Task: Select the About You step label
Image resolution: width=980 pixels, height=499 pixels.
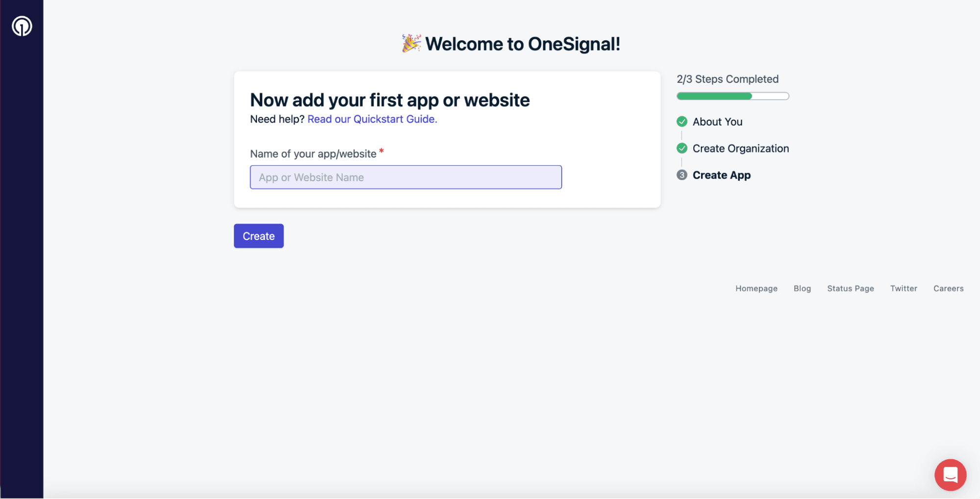Action: point(717,122)
